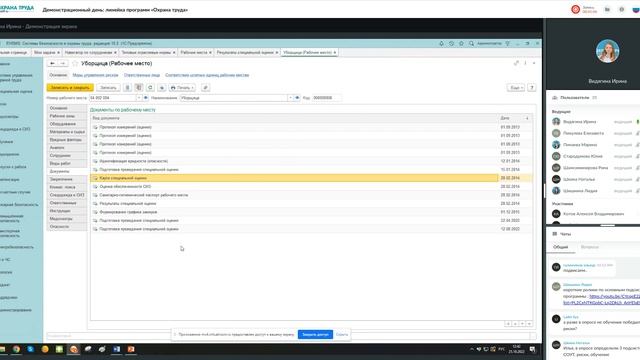This screenshot has width=640, height=360.
Task: Select Карта специальной оценки document row
Action: pyautogui.click(x=311, y=178)
